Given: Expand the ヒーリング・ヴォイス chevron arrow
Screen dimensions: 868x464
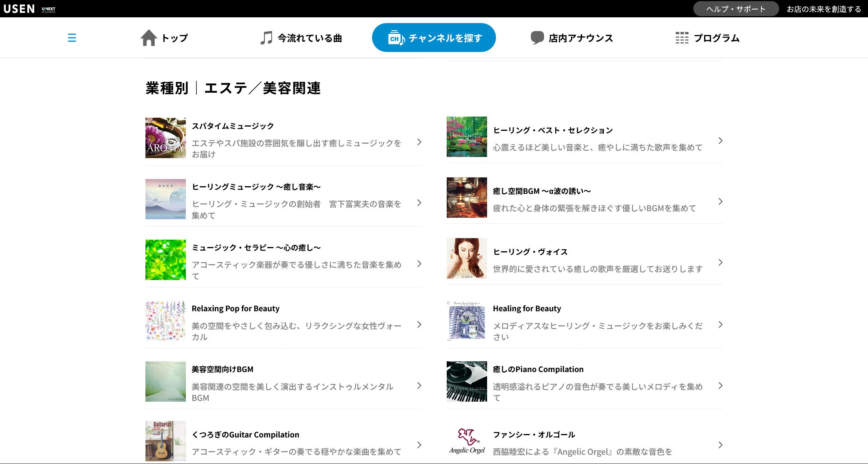Looking at the screenshot, I should pyautogui.click(x=720, y=262).
